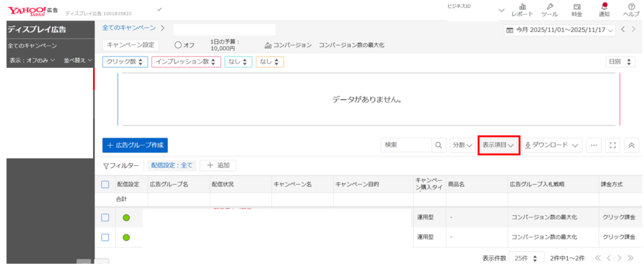Sort by 配信設定 column header

(128, 185)
